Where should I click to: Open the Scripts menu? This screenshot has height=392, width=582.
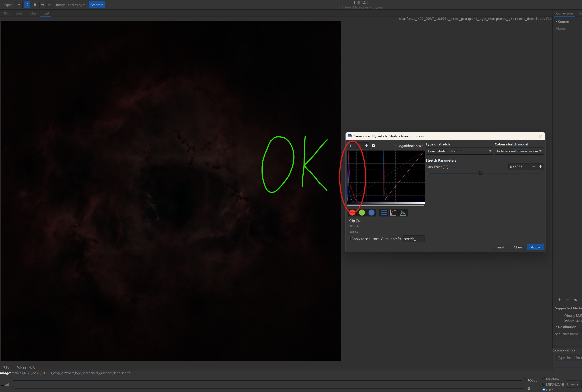click(x=96, y=5)
